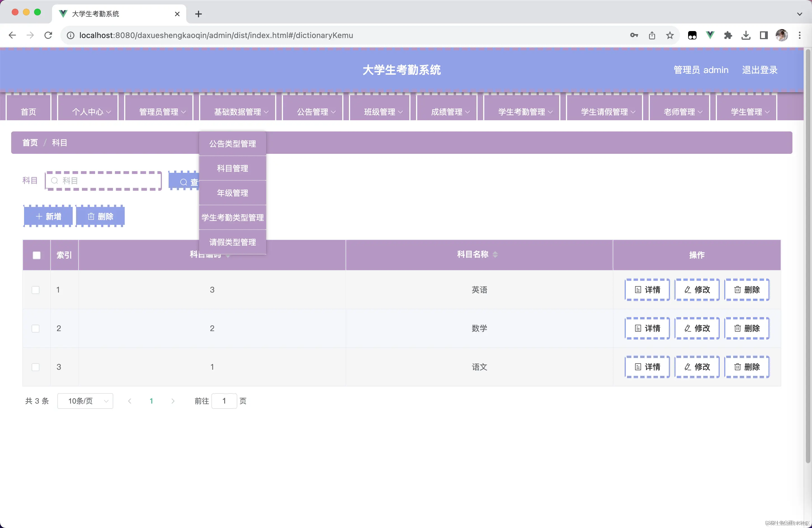Viewport: 812px width, 528px height.
Task: Open the browser extensions puzzle icon
Action: 728,35
